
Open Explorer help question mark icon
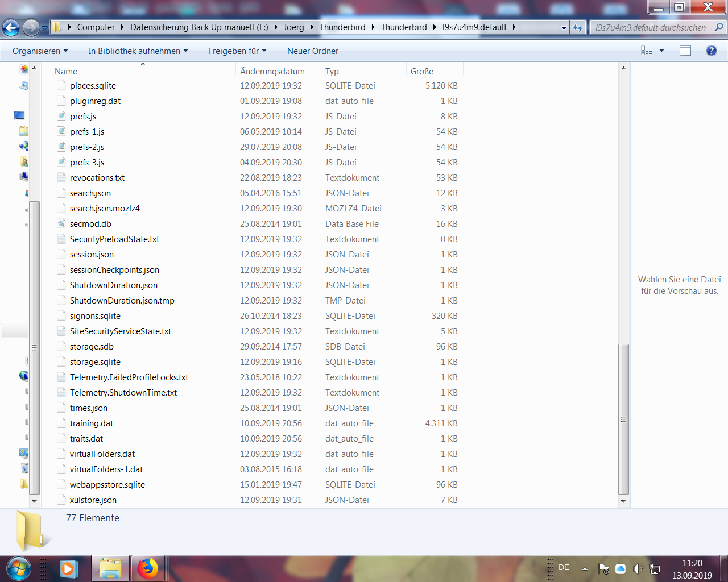[x=711, y=51]
